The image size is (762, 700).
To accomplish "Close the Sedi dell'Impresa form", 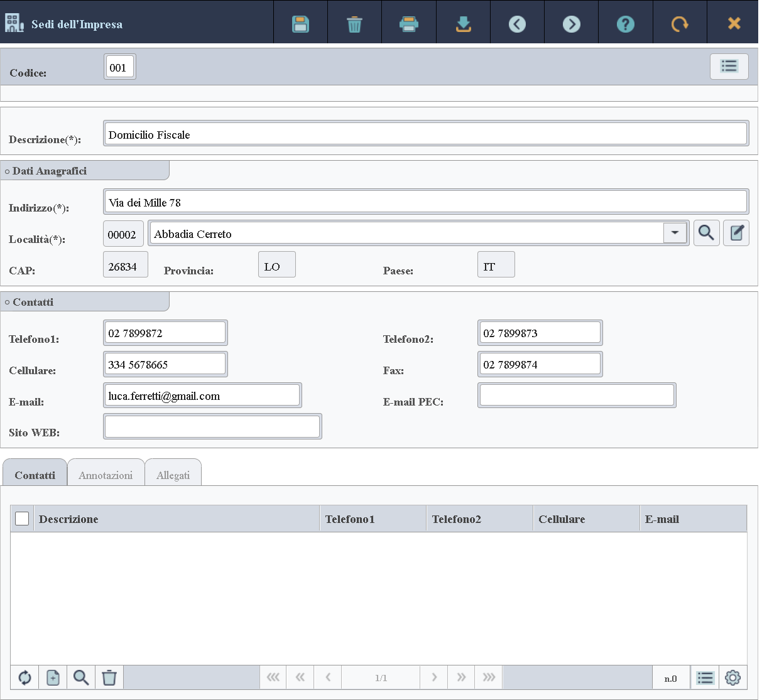I will click(734, 24).
